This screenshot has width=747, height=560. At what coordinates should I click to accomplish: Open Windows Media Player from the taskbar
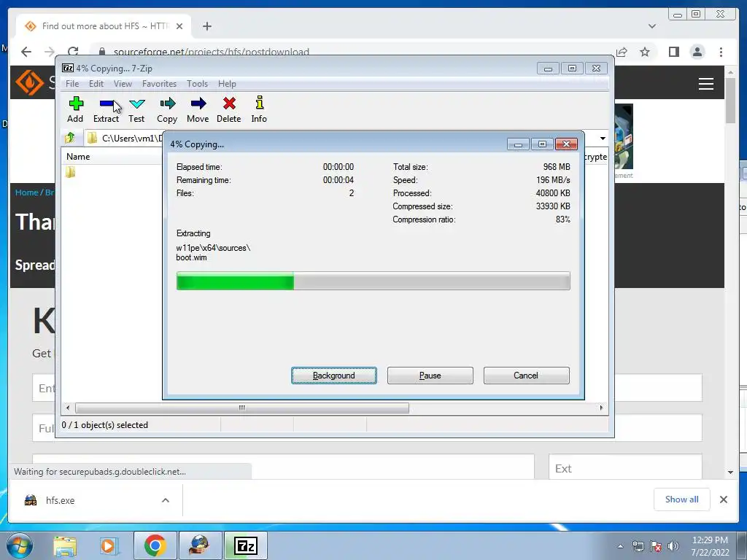tap(108, 545)
